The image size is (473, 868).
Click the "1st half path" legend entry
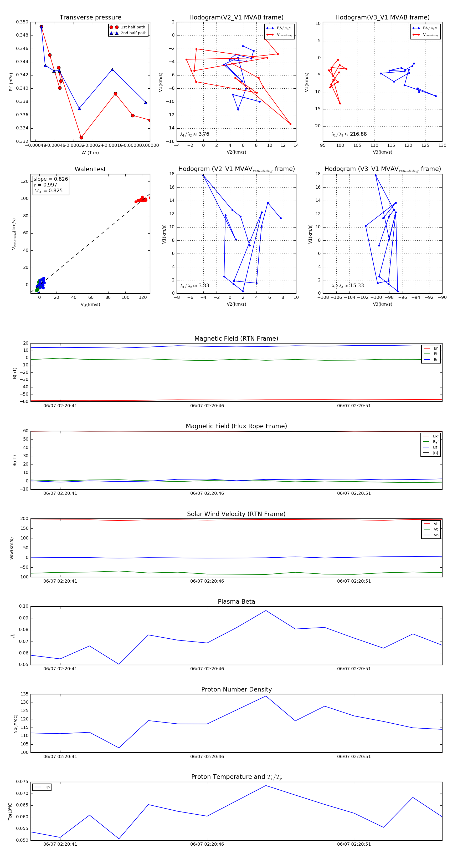pos(128,27)
